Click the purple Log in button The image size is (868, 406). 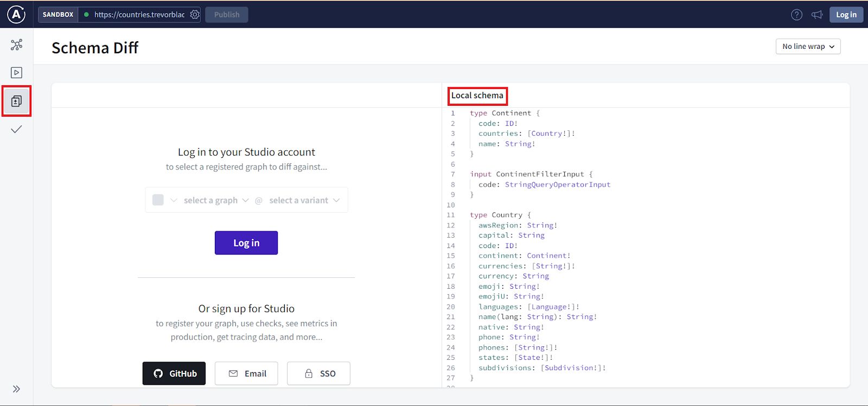tap(246, 243)
